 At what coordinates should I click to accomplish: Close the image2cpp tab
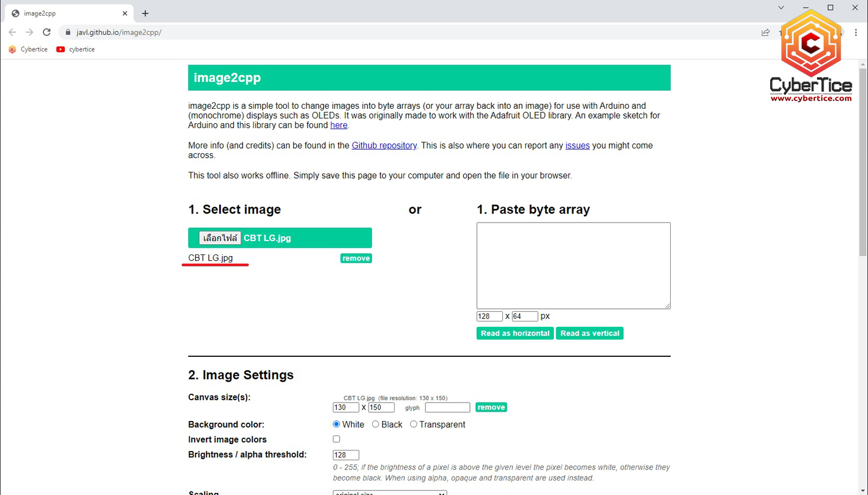click(x=124, y=13)
